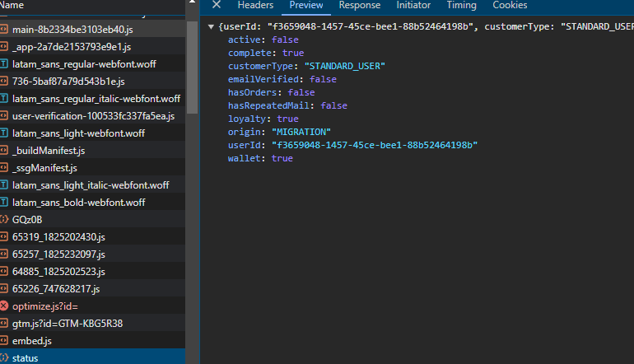Screen dimensions: 634x364
Task: Collapse the userId JSON object tree
Action: click(212, 27)
